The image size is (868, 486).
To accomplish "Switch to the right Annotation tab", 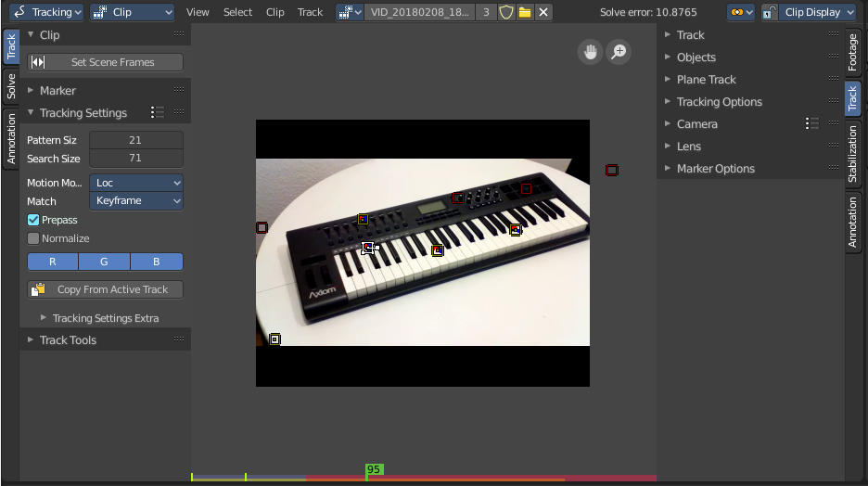I will (x=852, y=222).
